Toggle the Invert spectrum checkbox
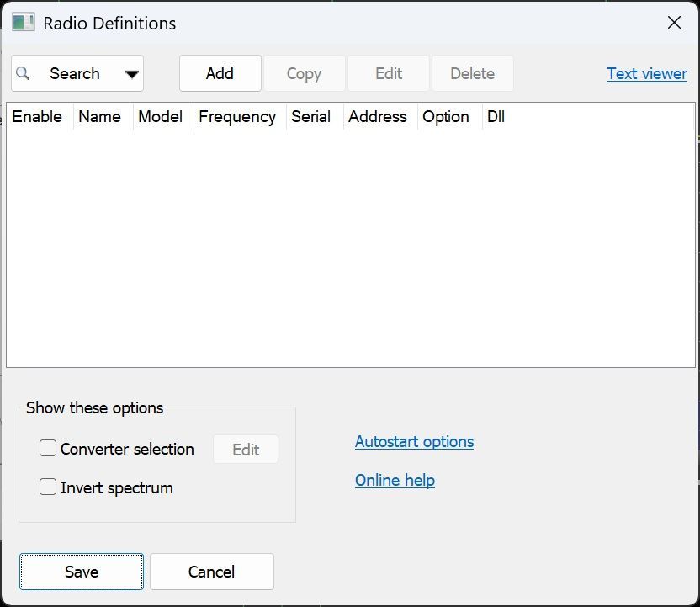 (48, 487)
